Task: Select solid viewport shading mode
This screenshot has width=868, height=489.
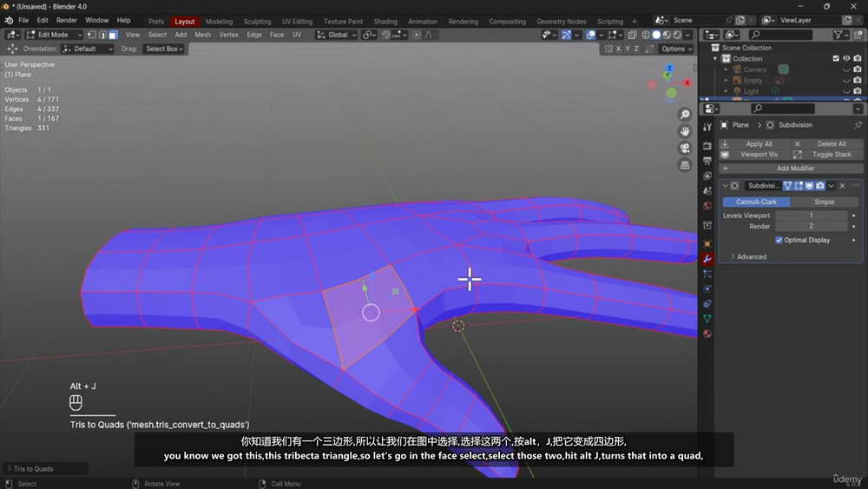Action: [656, 35]
